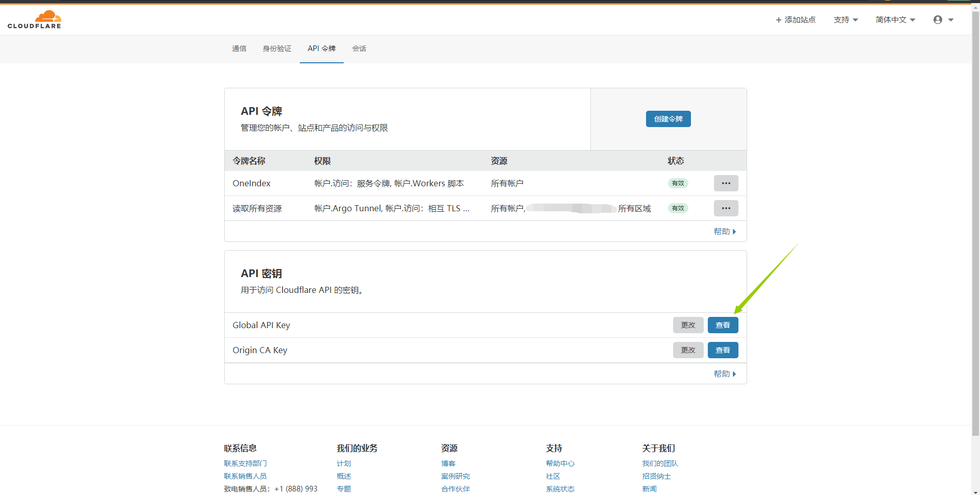Select the API 令牌 tab
This screenshot has height=495, width=980.
322,48
